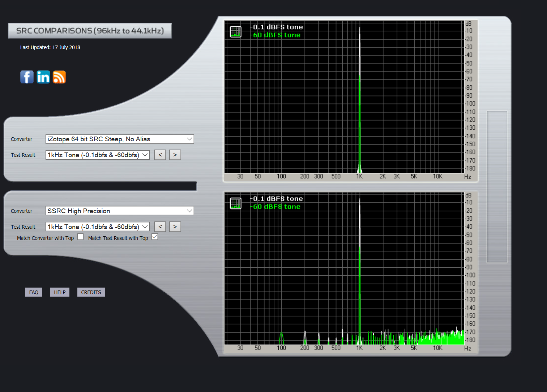The width and height of the screenshot is (547, 392).
Task: Click the 'Last Updated: 17 July 2018' text
Action: click(50, 47)
